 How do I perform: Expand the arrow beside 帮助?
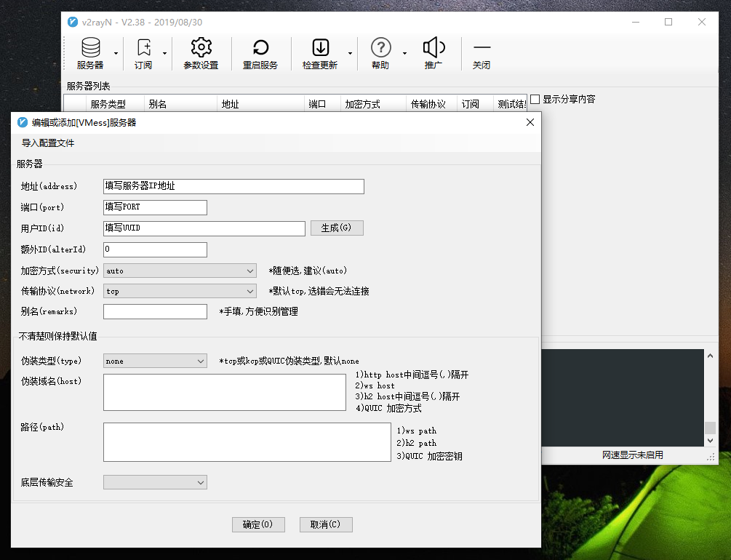tap(404, 53)
